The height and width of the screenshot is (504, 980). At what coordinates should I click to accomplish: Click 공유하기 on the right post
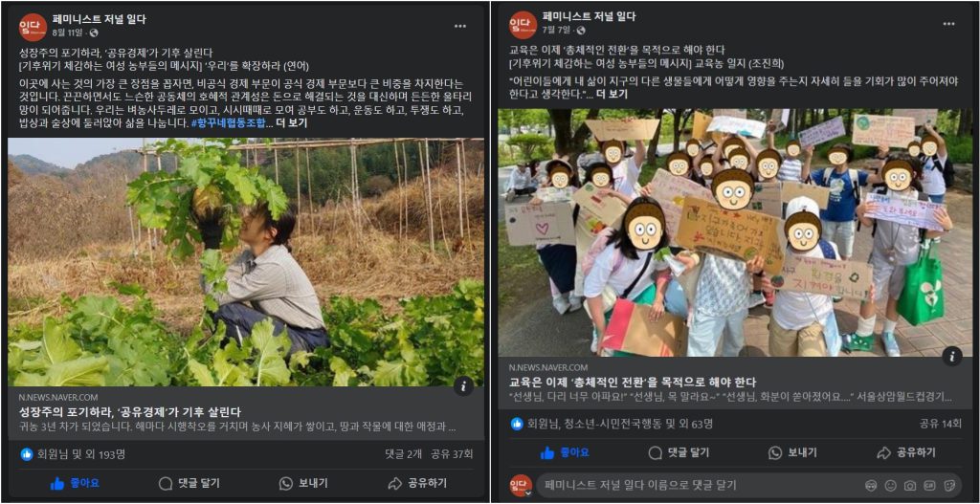[x=905, y=452]
